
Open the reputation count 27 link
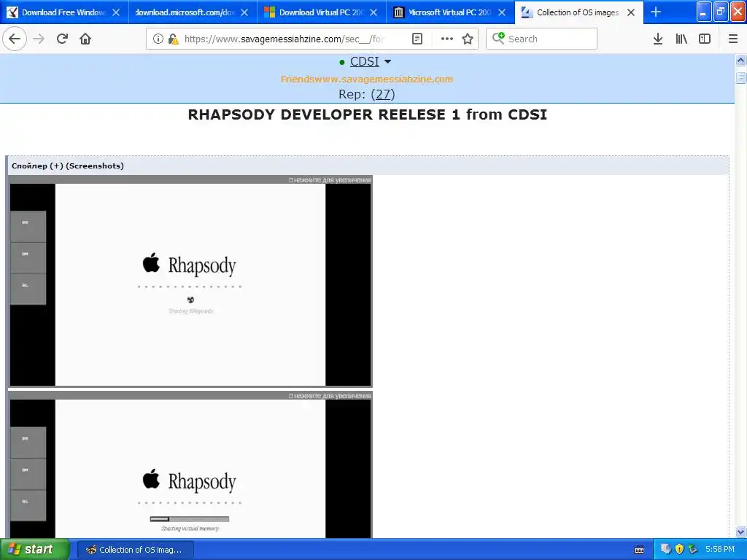pyautogui.click(x=382, y=94)
